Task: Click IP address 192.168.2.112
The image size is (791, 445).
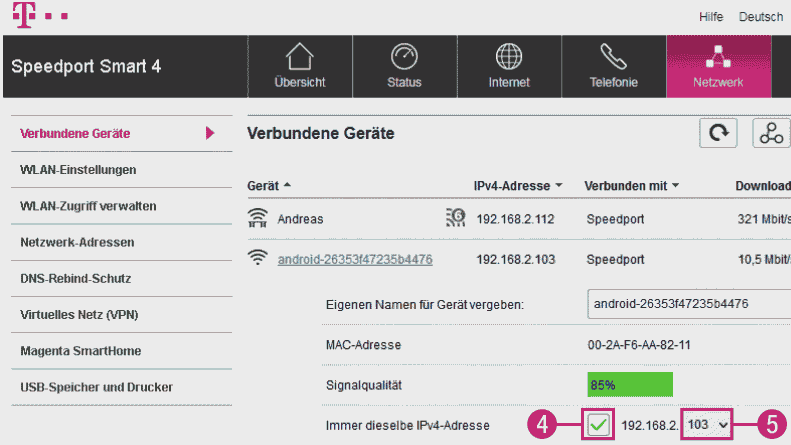Action: coord(515,219)
